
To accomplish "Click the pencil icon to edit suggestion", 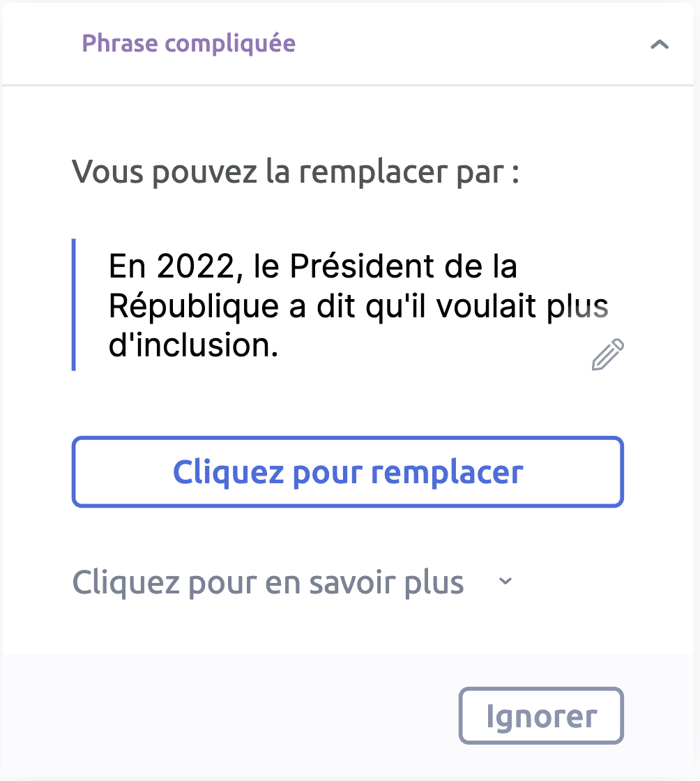I will click(x=608, y=355).
